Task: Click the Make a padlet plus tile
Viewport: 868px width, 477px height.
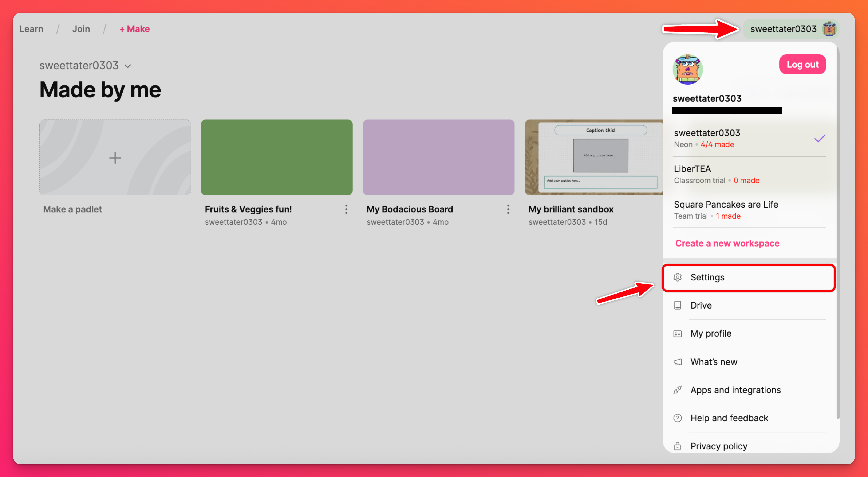Action: 115,158
